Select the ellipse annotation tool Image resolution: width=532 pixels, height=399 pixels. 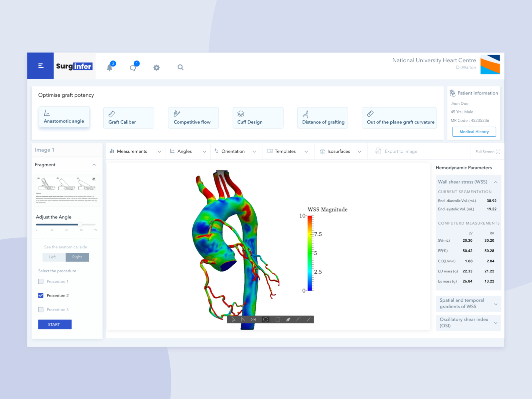(x=266, y=319)
